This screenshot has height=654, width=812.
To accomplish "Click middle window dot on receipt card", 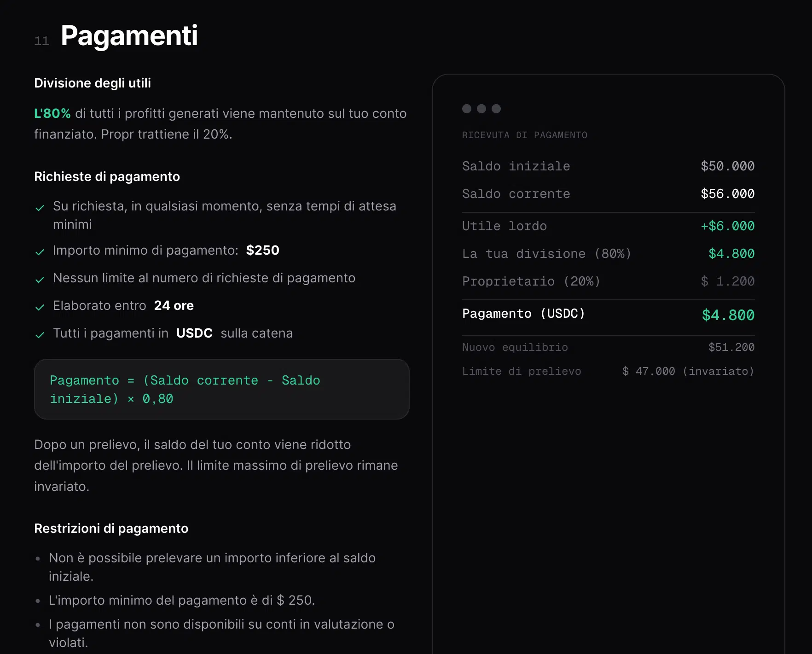I will coord(482,109).
